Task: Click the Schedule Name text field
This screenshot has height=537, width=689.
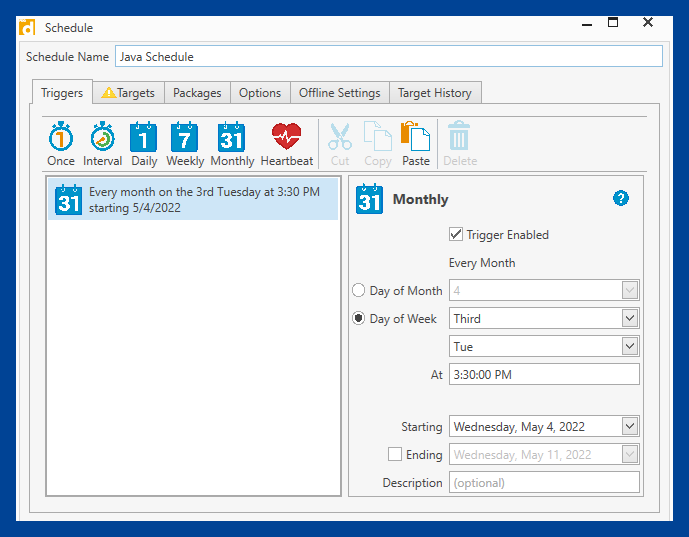Action: coord(388,56)
